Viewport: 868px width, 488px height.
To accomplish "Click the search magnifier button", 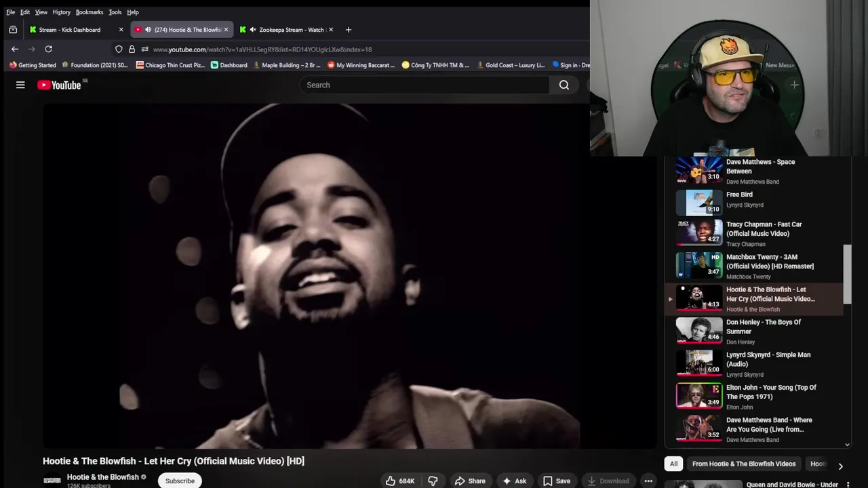I will tap(564, 85).
